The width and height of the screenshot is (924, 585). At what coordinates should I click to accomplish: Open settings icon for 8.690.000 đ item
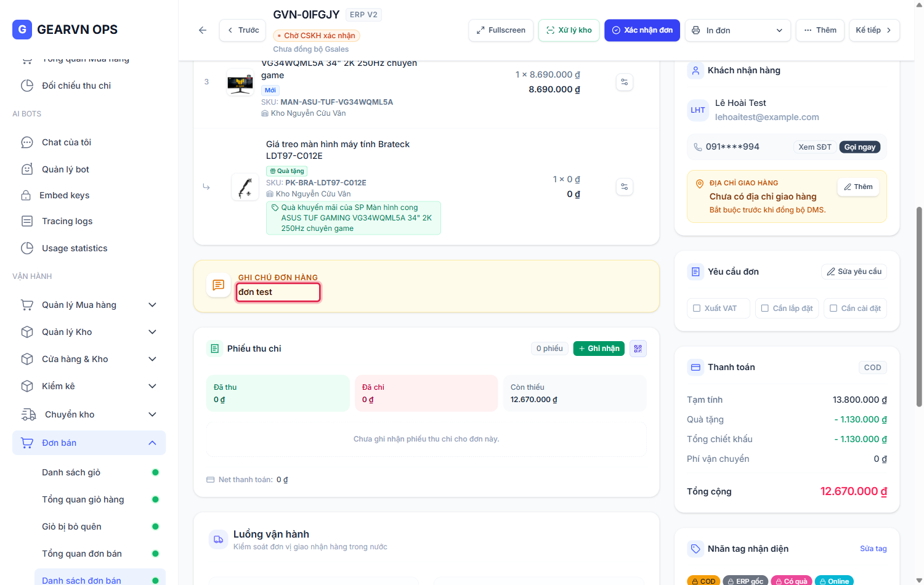tap(625, 82)
